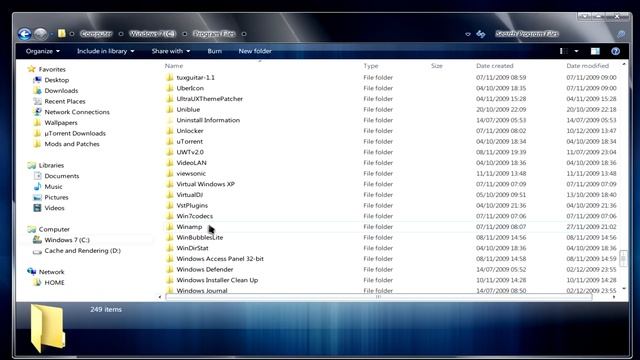Sort by the Type column header
Screen dimensions: 640x360
[371, 66]
